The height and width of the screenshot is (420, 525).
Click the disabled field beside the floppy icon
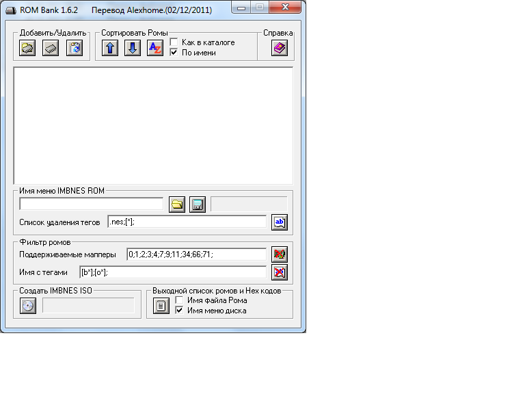tap(249, 204)
